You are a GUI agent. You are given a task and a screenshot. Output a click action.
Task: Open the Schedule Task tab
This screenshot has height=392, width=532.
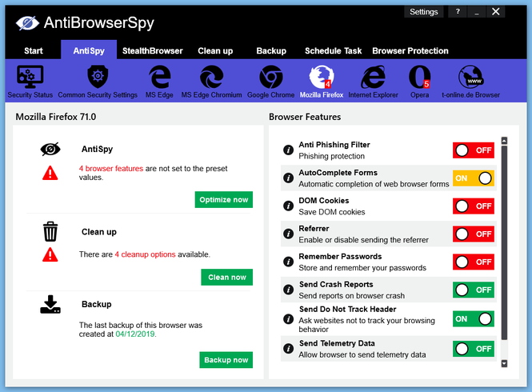pos(333,50)
